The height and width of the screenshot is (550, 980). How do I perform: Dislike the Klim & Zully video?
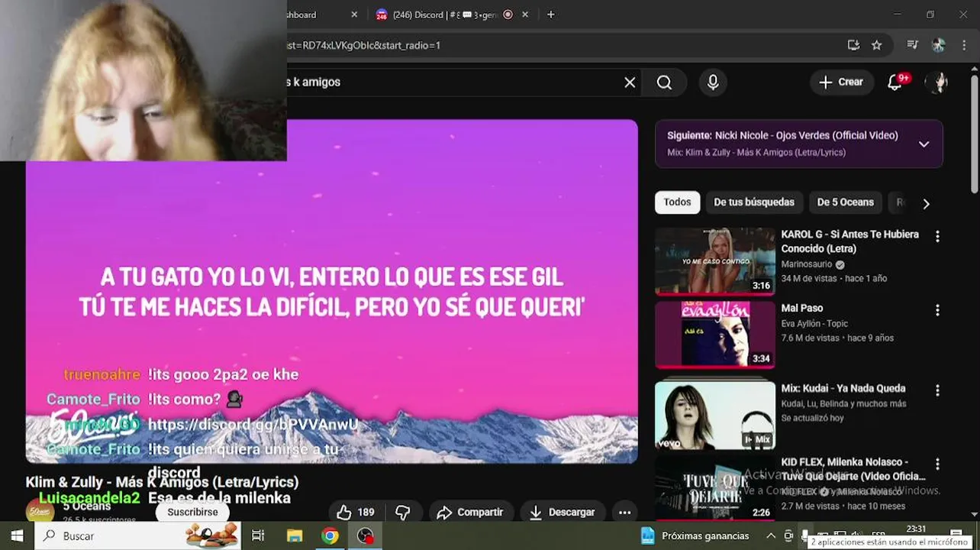point(404,513)
